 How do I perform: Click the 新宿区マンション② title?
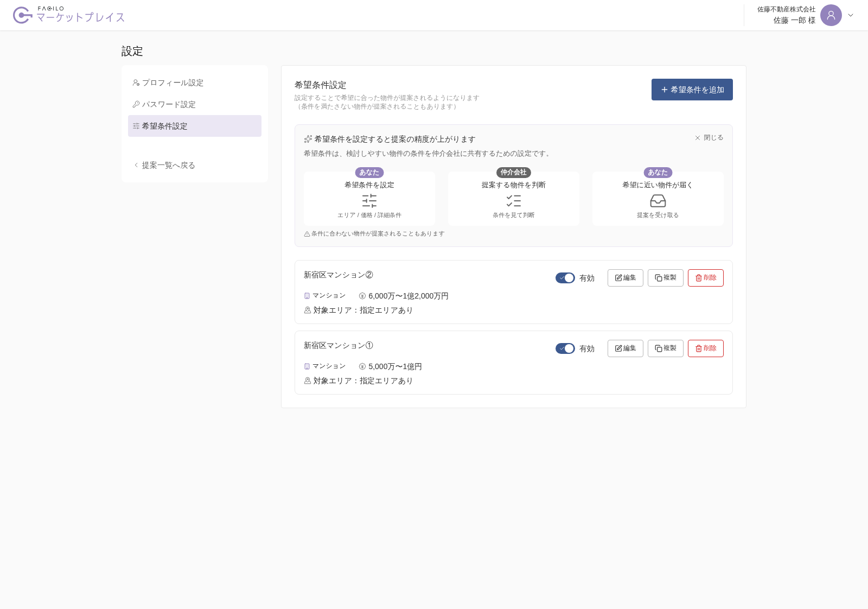pyautogui.click(x=339, y=275)
